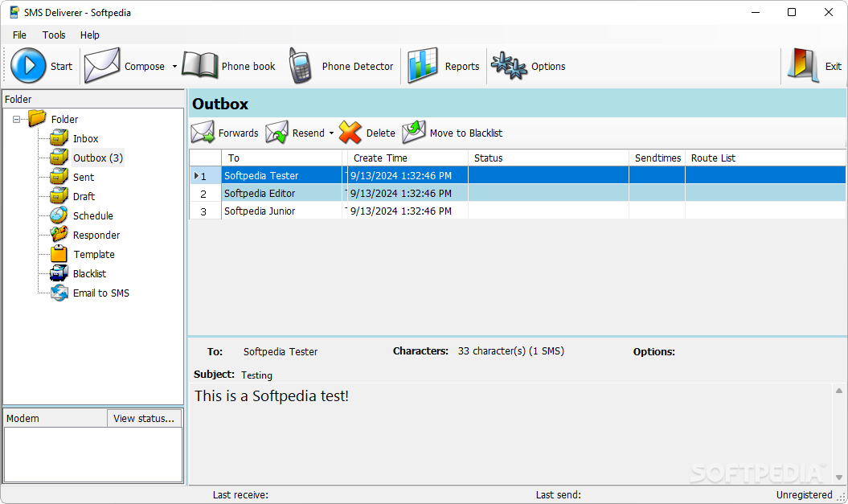The height and width of the screenshot is (504, 848).
Task: Click the Unregistered status bar text
Action: tap(805, 495)
